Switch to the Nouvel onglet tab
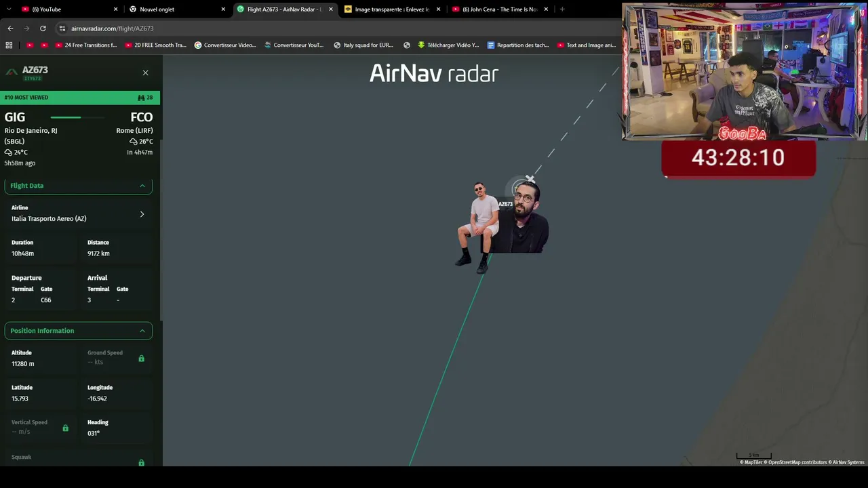This screenshot has height=488, width=868. pos(177,9)
